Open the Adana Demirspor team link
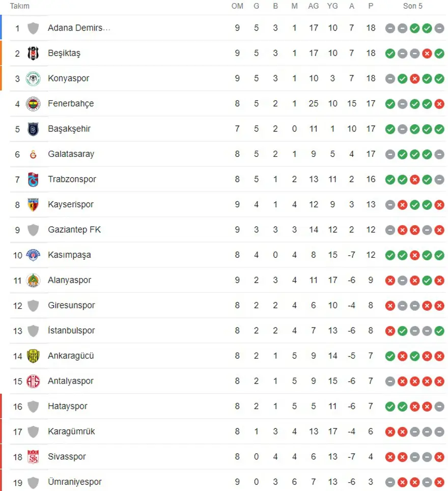The width and height of the screenshot is (448, 491). coord(78,28)
